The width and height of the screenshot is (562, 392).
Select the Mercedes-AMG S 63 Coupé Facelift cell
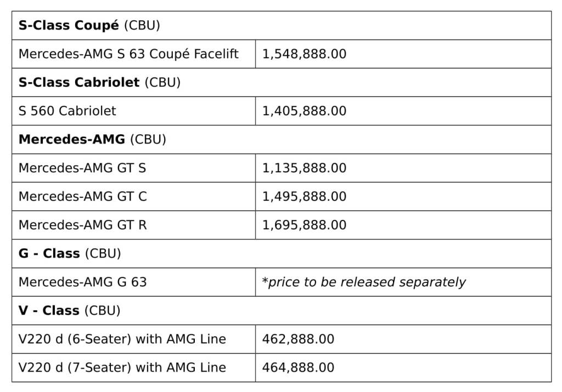click(x=128, y=54)
